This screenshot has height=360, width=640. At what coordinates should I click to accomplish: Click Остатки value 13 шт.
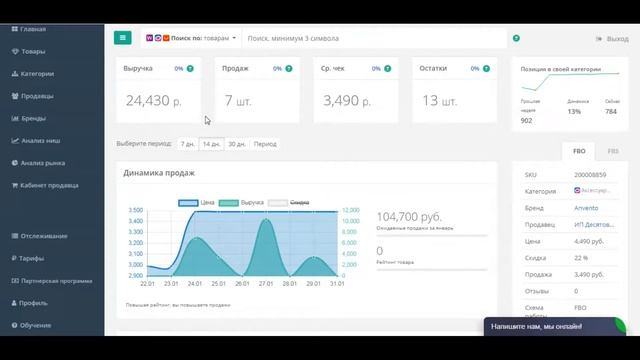point(439,100)
